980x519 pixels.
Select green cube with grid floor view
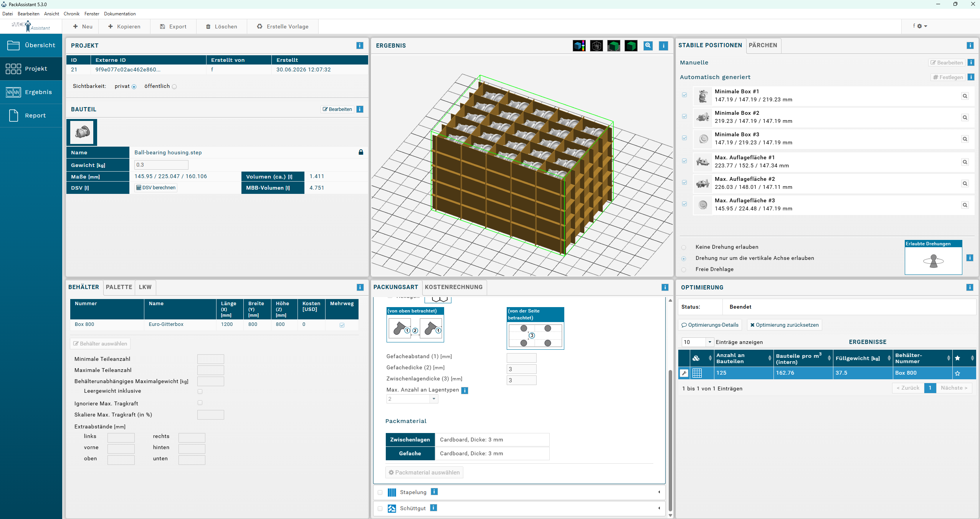(x=613, y=46)
